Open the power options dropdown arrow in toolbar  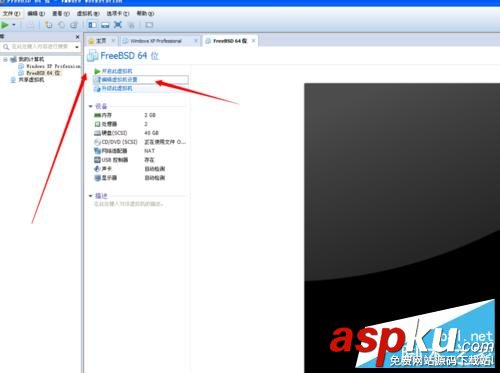coord(14,25)
